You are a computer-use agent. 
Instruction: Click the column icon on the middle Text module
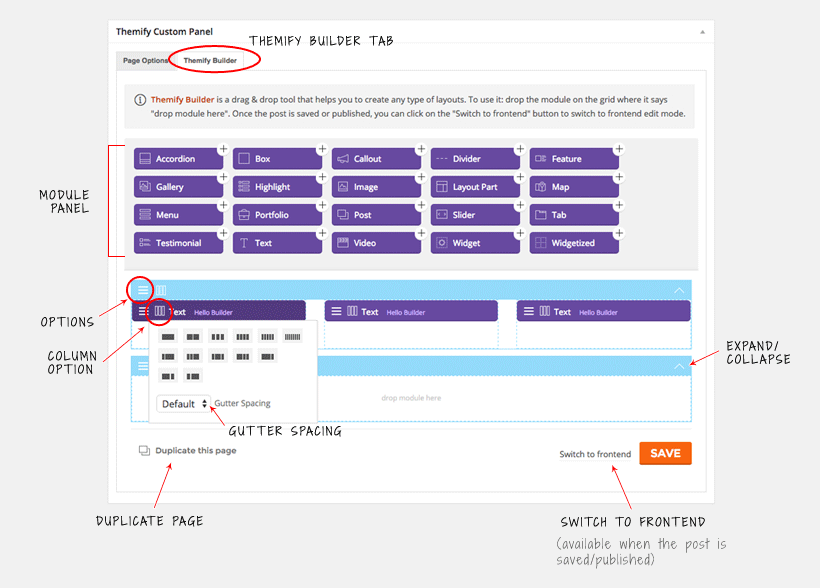pos(352,311)
